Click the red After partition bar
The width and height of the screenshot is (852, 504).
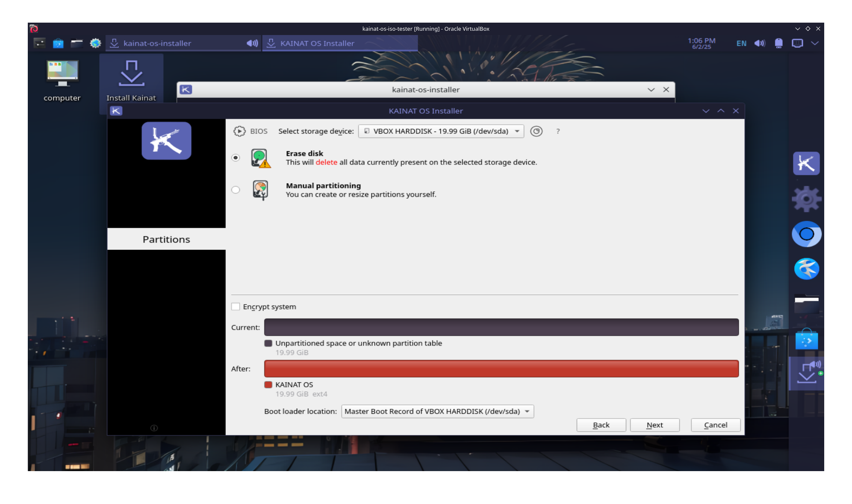click(501, 369)
